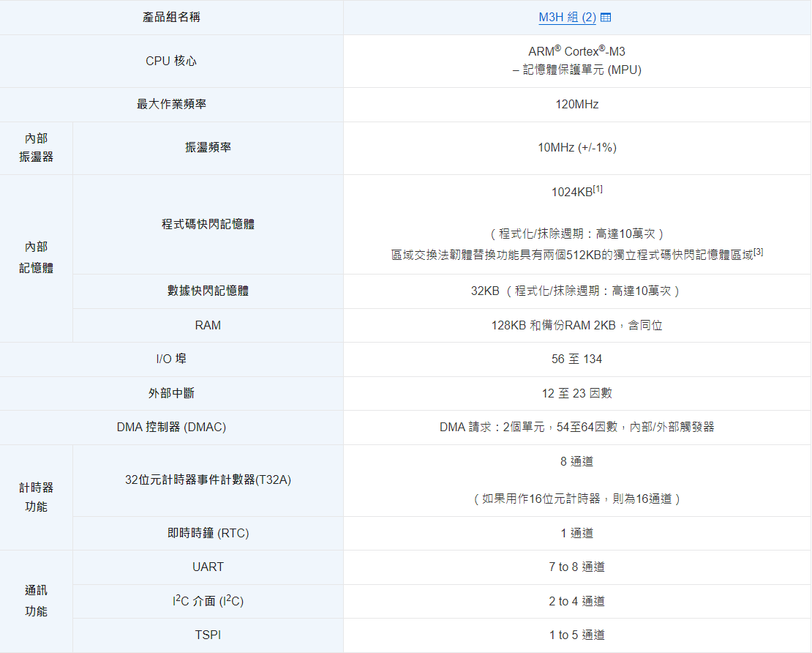Open the M3H 組 (2) link
This screenshot has width=812, height=653.
pos(567,18)
